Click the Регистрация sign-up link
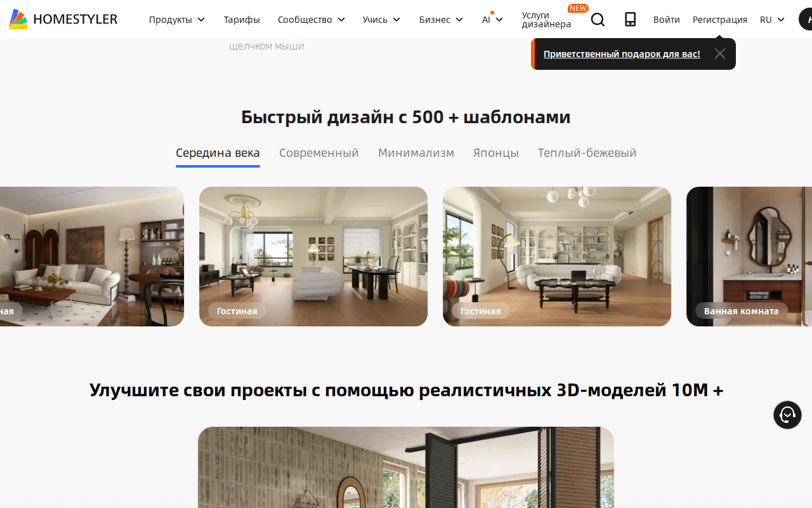This screenshot has width=812, height=508. click(720, 20)
